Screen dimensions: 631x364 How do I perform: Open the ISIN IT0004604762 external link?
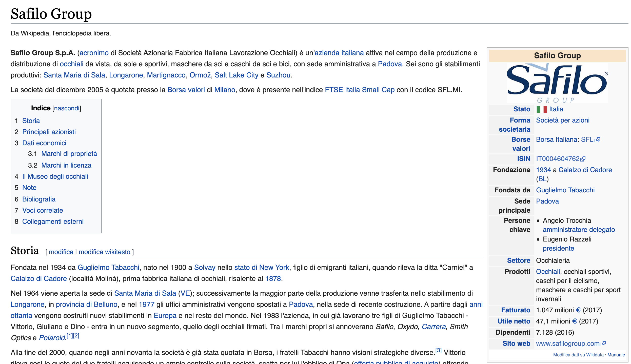[x=561, y=159]
